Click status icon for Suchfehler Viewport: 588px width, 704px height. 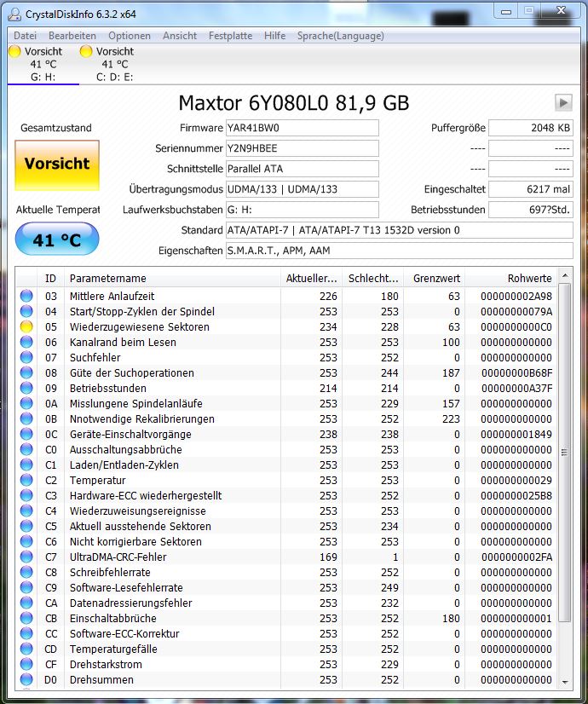[x=27, y=357]
